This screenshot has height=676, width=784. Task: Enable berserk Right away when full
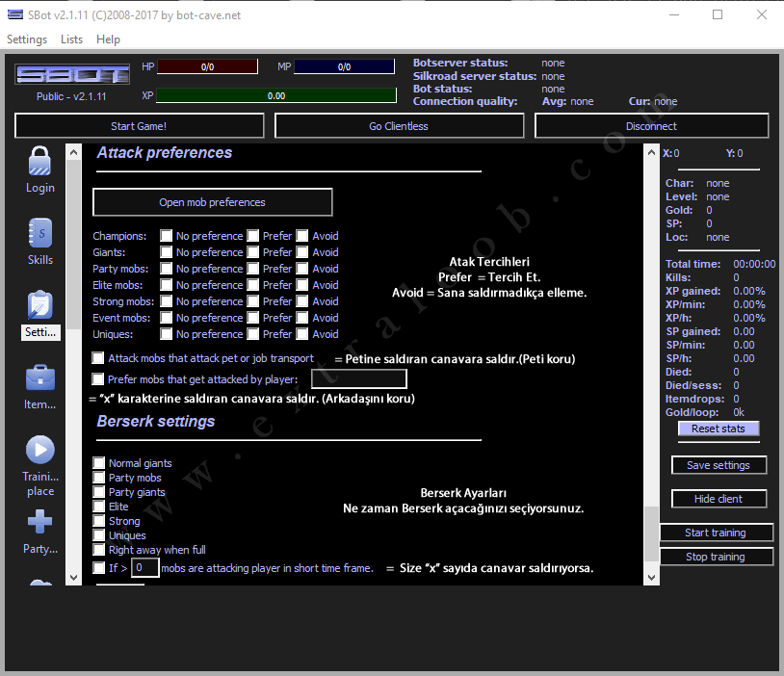[99, 550]
